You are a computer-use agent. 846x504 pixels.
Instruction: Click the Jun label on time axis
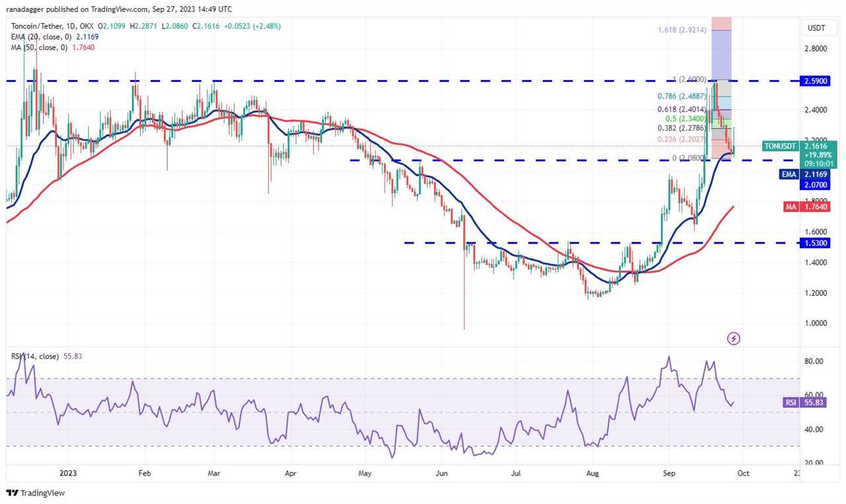coord(443,474)
